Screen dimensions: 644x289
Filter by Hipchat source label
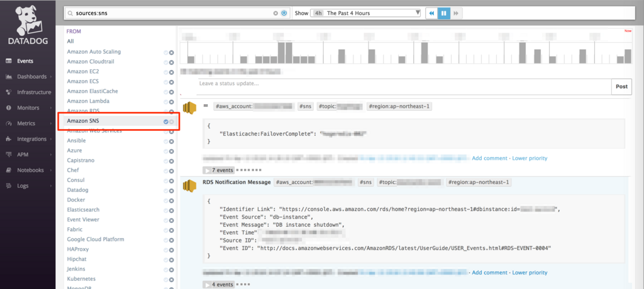click(76, 259)
